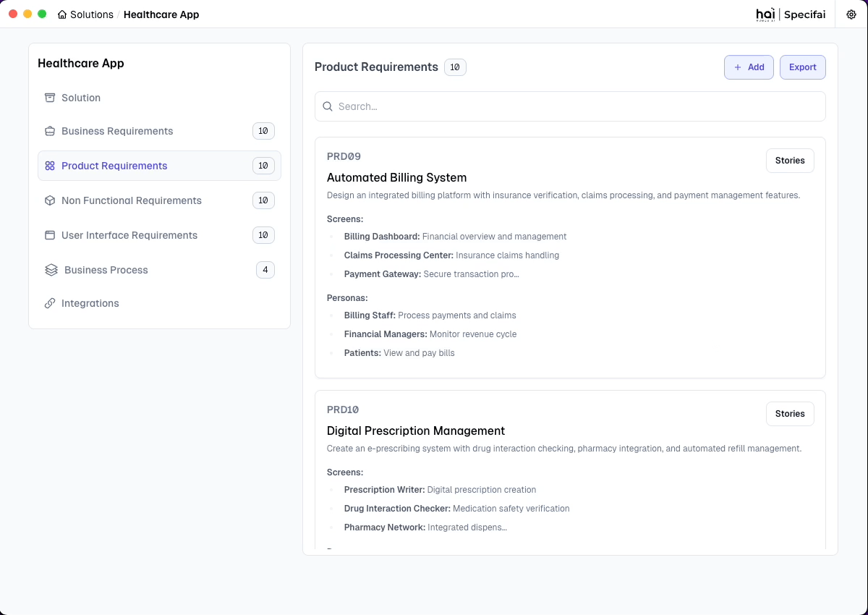Click the Business Process count badge 4
Viewport: 868px width, 615px height.
265,270
